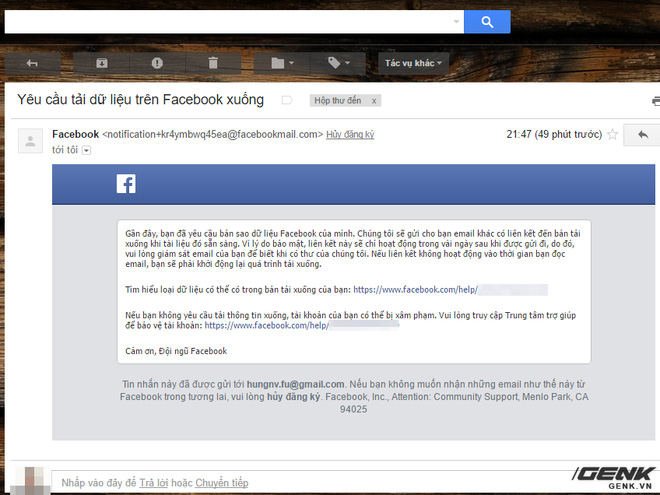Click the sender name "Facebook"
Image resolution: width=660 pixels, height=495 pixels.
tap(75, 134)
